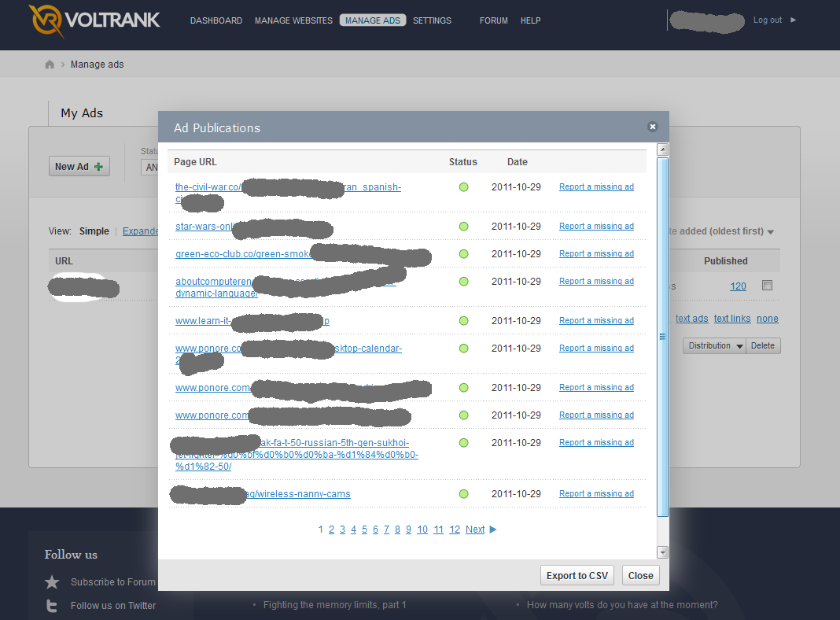The image size is (840, 620).
Task: Click the New Ad button
Action: pyautogui.click(x=79, y=167)
